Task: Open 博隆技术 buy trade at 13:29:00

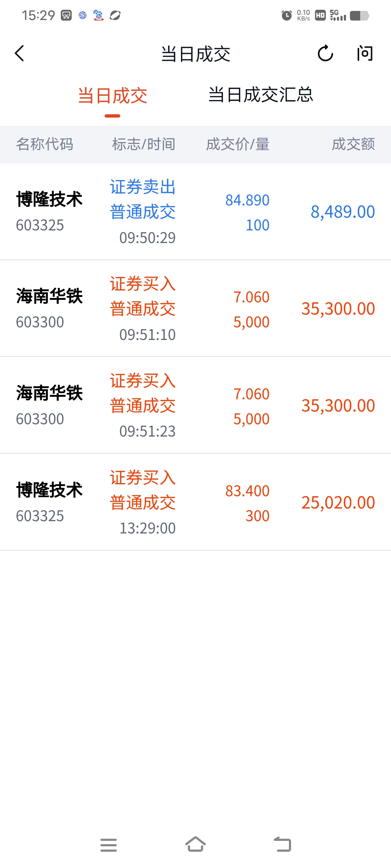Action: click(195, 502)
